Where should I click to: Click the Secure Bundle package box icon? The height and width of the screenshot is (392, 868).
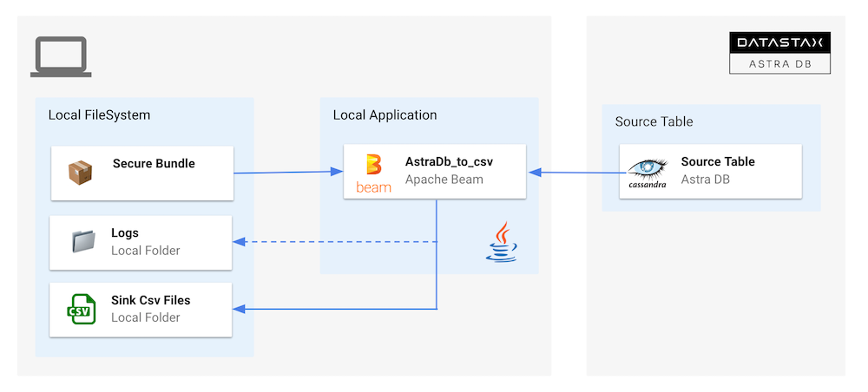(80, 173)
